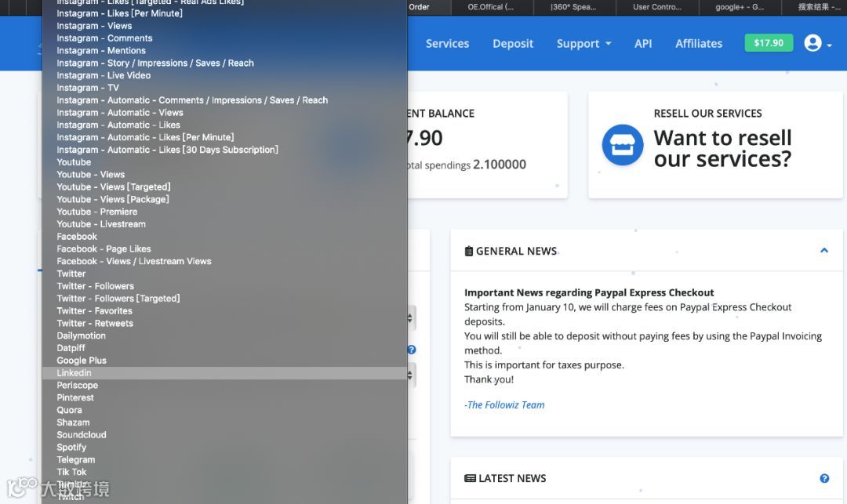The image size is (847, 504).
Task: Switch to the User Control browser tab
Action: point(657,7)
